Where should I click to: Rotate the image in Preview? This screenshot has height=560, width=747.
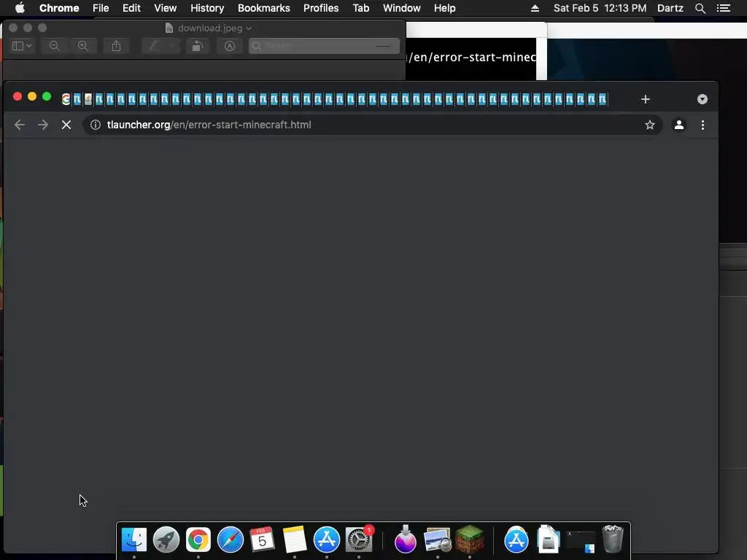point(197,46)
